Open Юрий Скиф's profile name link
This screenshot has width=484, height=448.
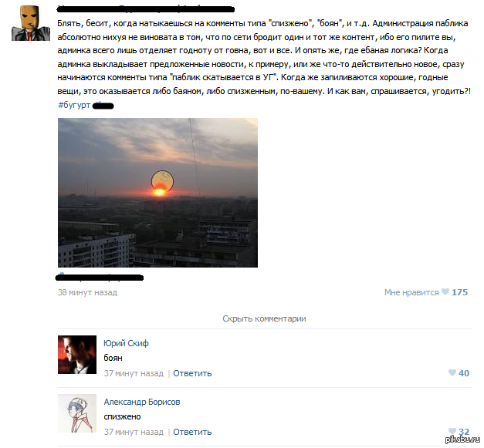pos(126,343)
